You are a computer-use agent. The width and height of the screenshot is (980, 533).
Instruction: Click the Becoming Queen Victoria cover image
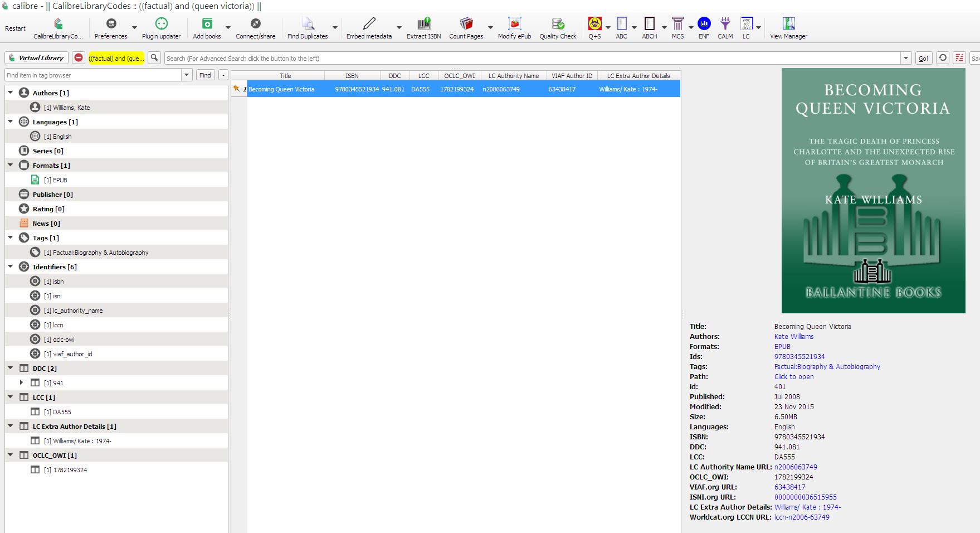873,191
